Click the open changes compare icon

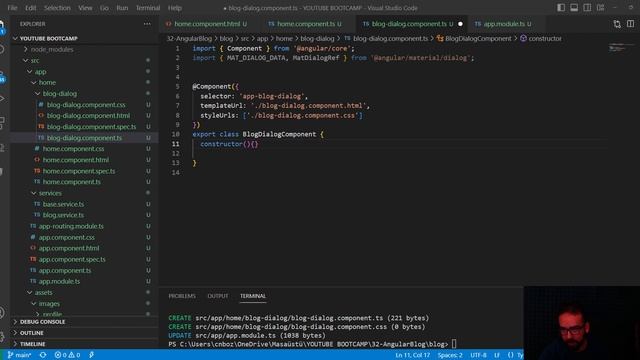[617, 24]
